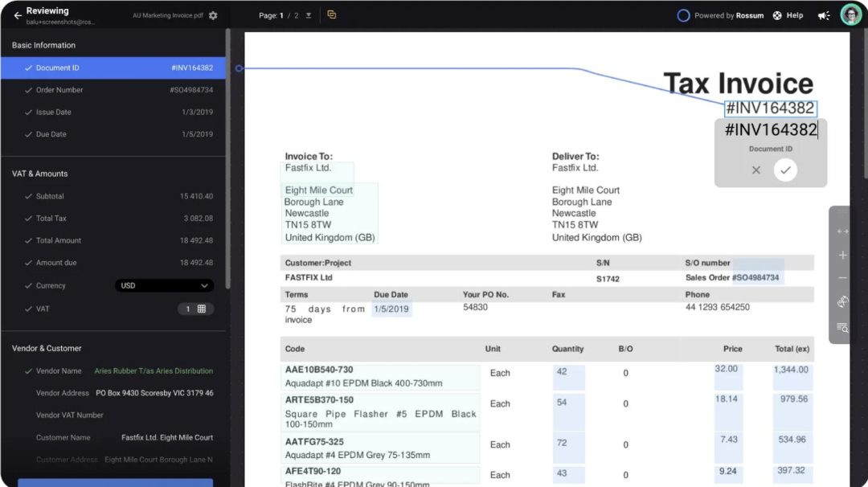Click the annotation line start circle

coord(240,68)
